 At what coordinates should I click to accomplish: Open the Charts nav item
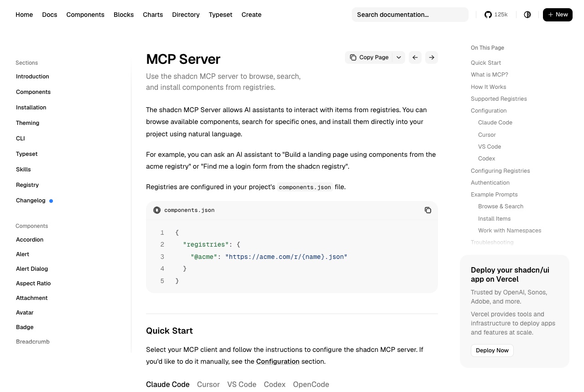(153, 15)
